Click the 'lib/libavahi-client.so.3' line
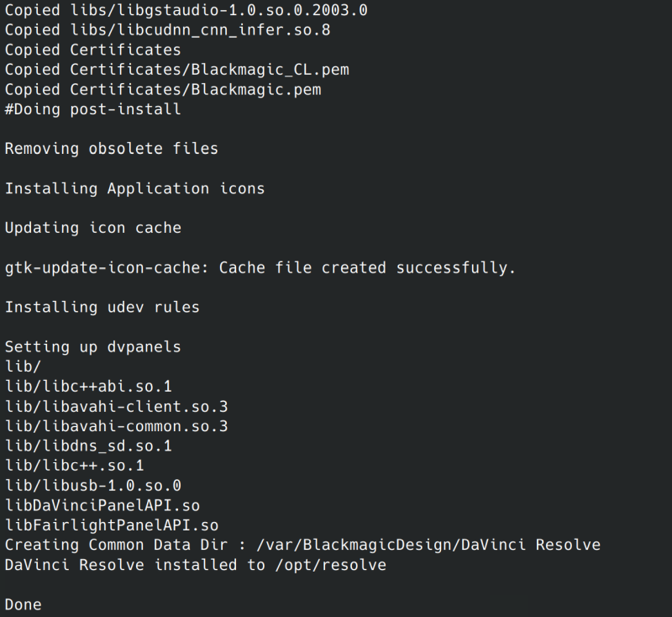 pyautogui.click(x=116, y=406)
